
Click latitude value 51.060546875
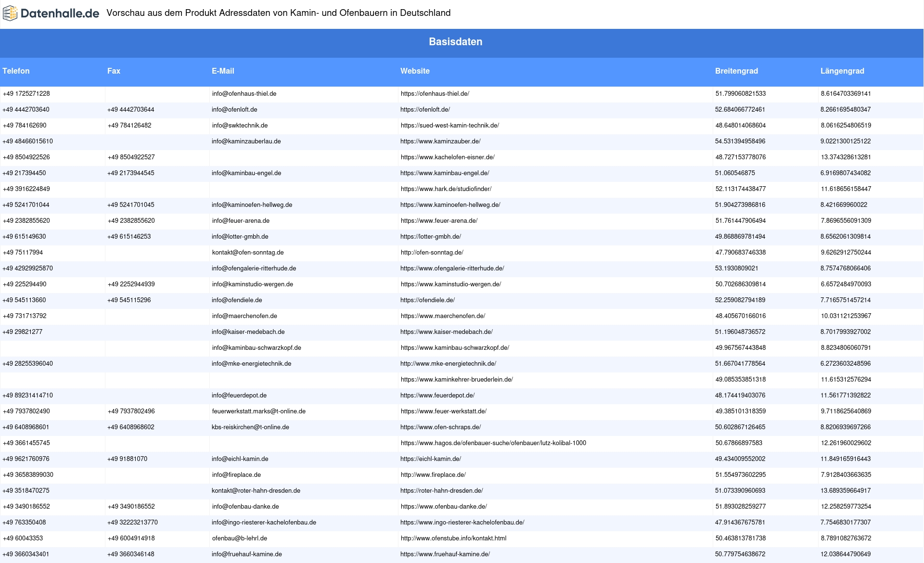point(735,173)
